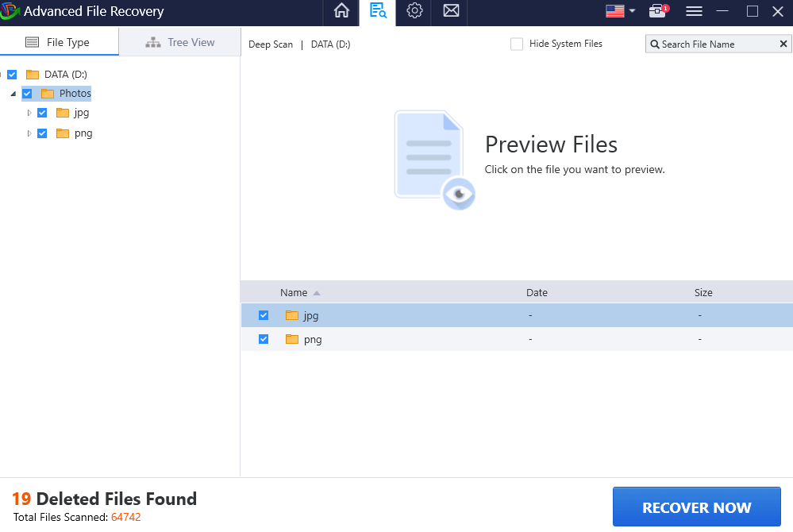Click the Search File Name field
This screenshot has height=532, width=793.
(718, 44)
